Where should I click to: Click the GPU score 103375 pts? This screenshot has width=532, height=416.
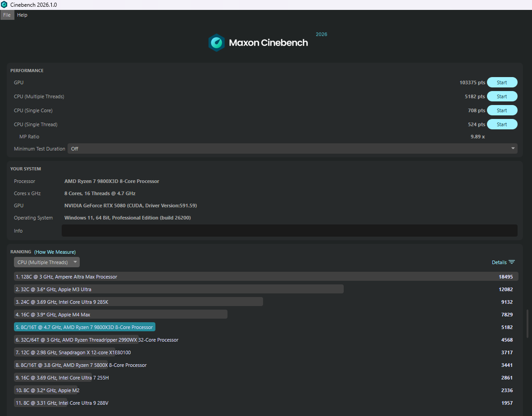click(x=472, y=82)
